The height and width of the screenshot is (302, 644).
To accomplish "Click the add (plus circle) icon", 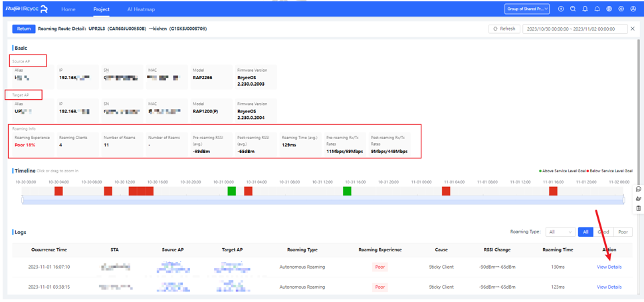I will [561, 9].
